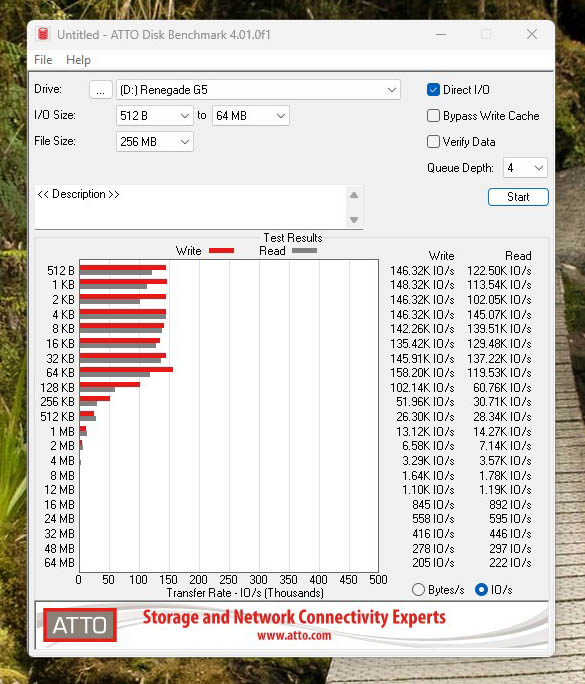
Task: Disable the Direct I/O checkbox
Action: [433, 89]
